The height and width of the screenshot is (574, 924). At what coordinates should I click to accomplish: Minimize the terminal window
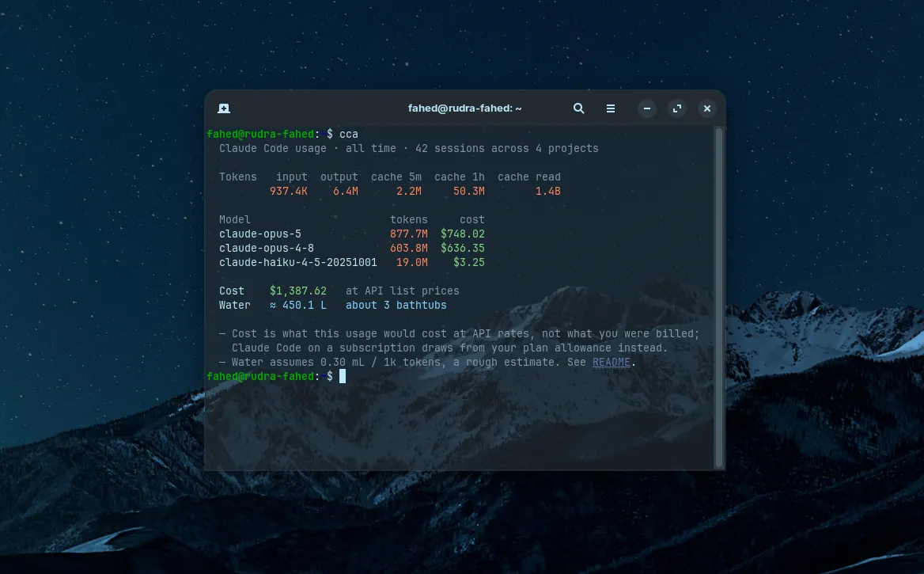[x=647, y=108]
